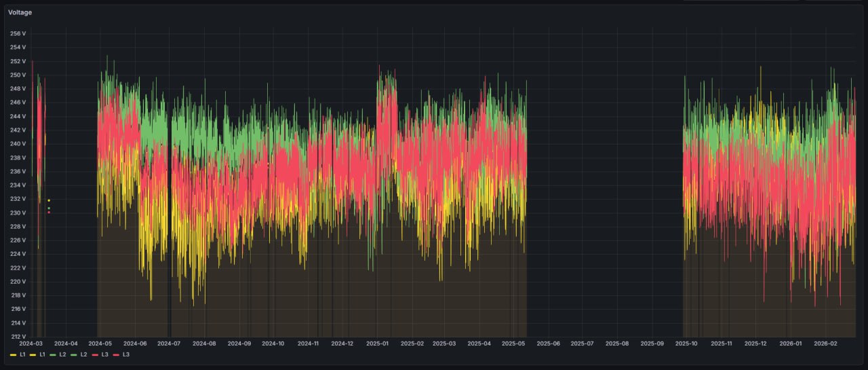This screenshot has width=868, height=370.
Task: Toggle the first L1 legend label
Action: 22,354
